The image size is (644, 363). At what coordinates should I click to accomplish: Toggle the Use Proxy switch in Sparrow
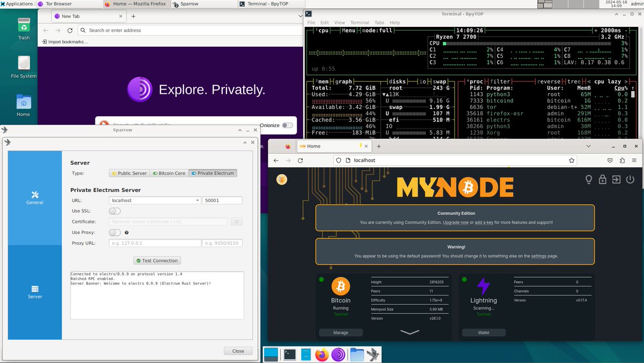[115, 233]
